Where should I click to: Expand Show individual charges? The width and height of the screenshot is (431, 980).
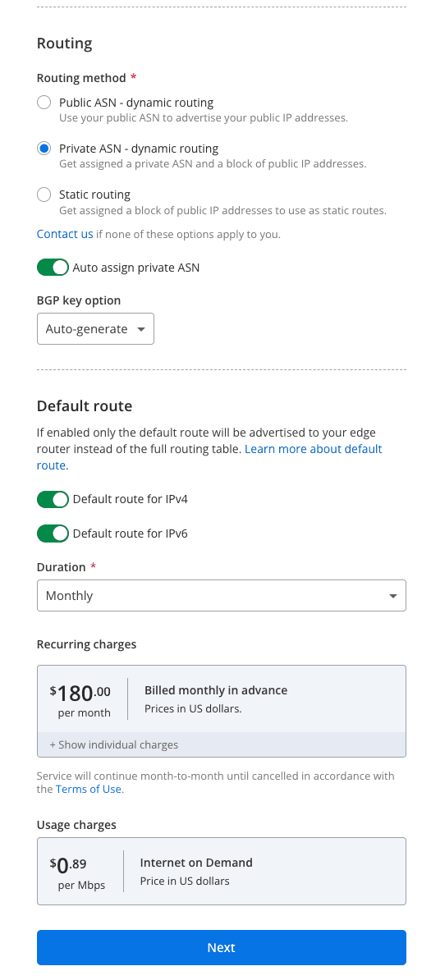coord(114,745)
